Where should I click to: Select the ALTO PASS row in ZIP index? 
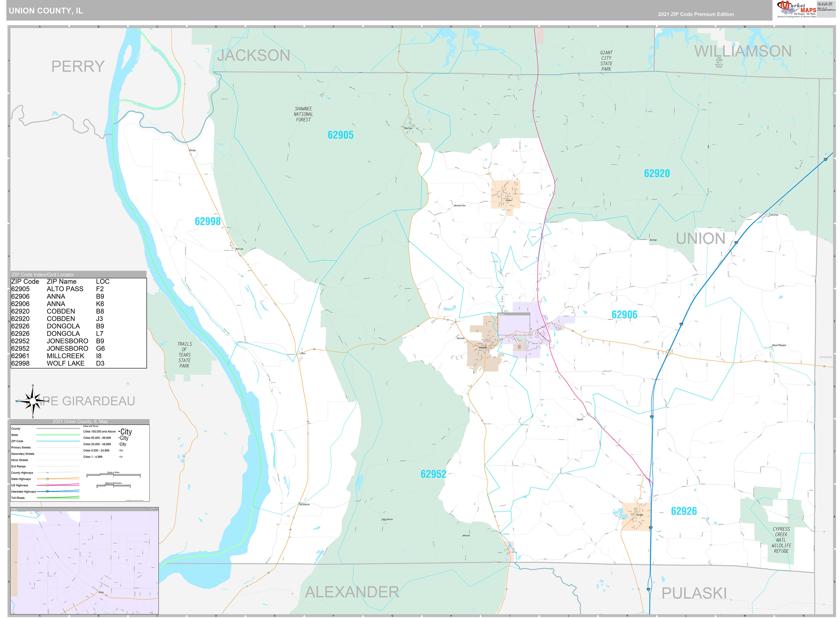[x=78, y=289]
